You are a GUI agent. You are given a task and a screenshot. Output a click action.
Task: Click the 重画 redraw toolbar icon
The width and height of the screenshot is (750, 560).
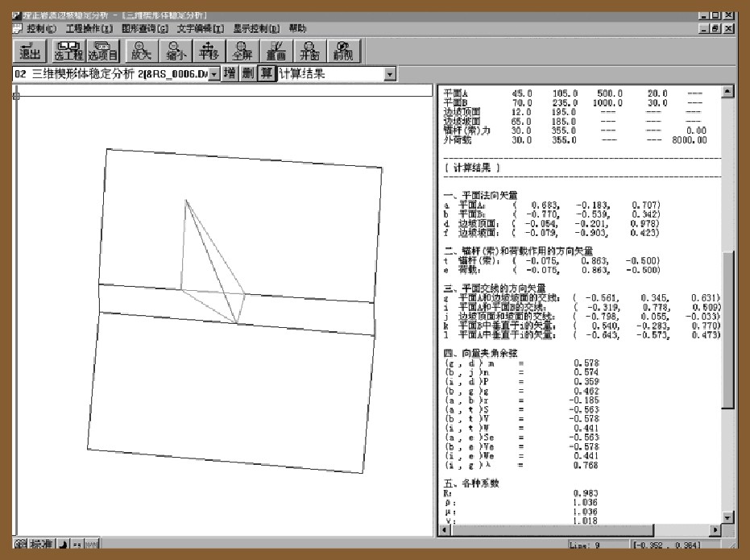pyautogui.click(x=276, y=52)
